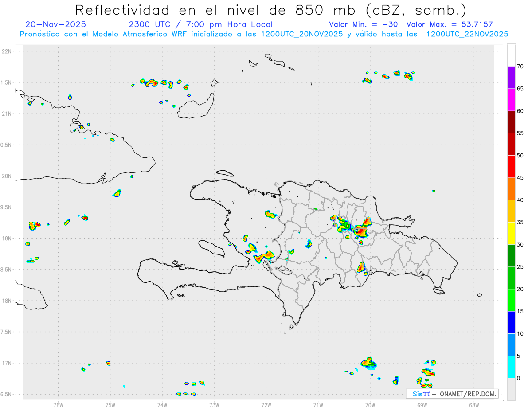
Task: Click the light blue 5–10 dBZ band
Action: point(511,345)
